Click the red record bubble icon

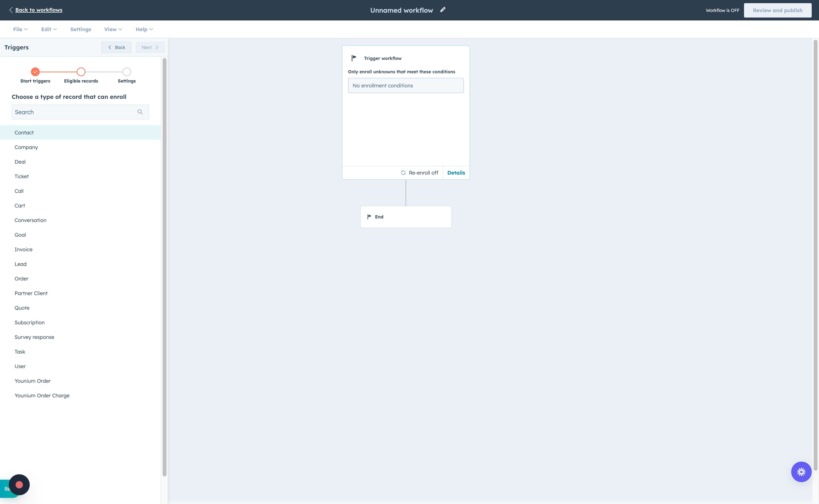click(x=19, y=485)
